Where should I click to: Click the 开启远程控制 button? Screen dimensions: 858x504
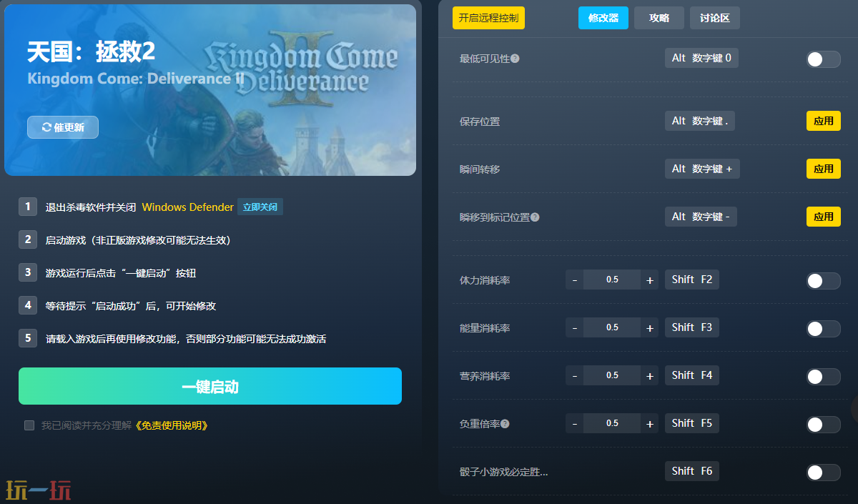(488, 18)
